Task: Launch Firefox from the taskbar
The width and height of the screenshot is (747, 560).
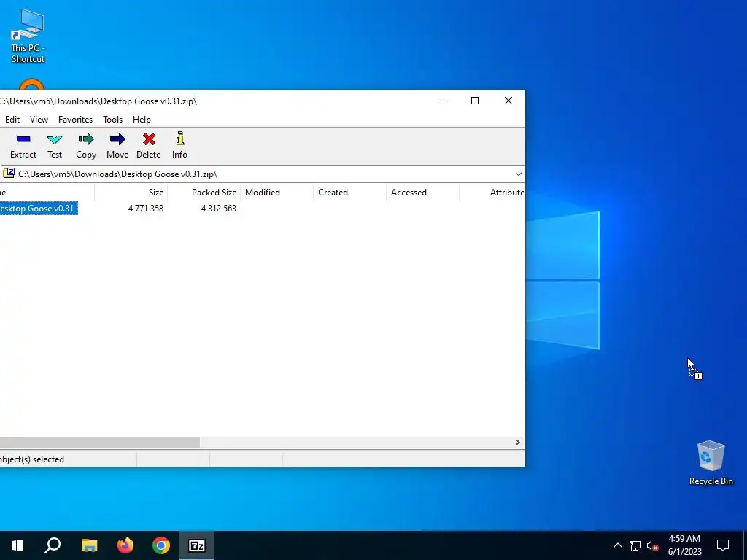Action: pos(125,545)
